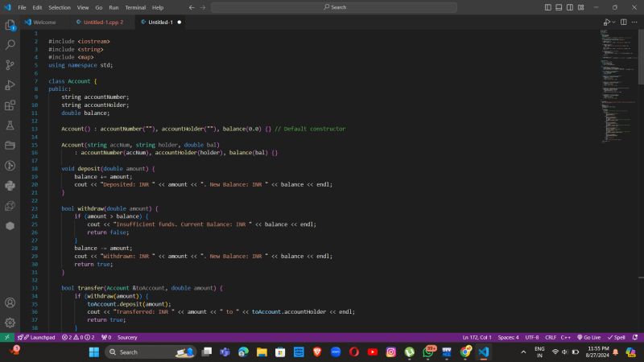The width and height of the screenshot is (644, 362).
Task: Open the editor More Actions ellipsis menu
Action: coord(635,23)
